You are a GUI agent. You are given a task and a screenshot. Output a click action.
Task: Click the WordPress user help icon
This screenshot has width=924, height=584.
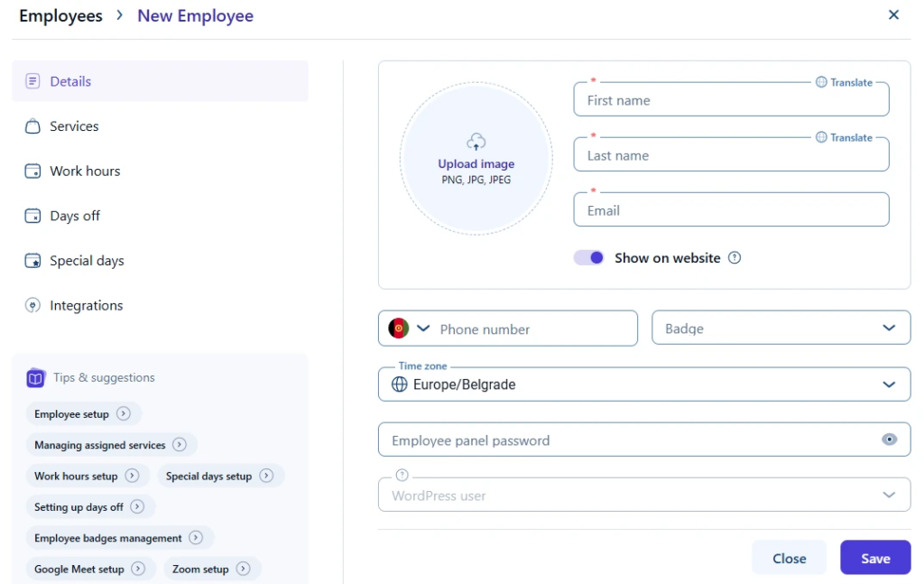[402, 476]
